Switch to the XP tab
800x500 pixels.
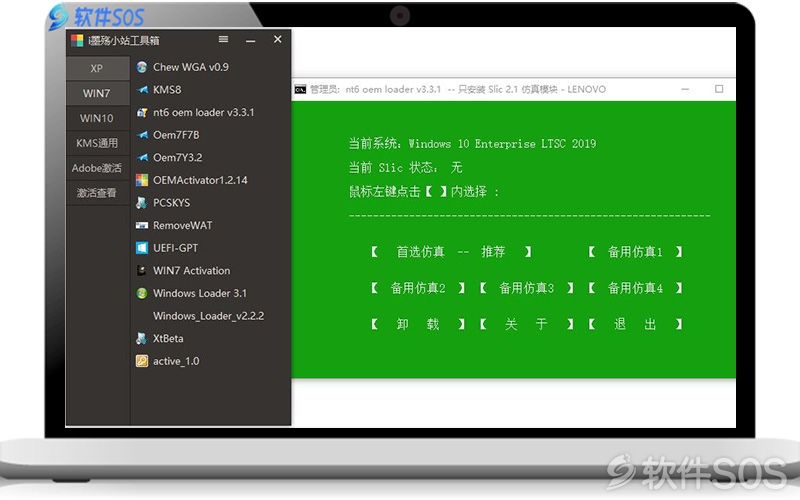[97, 68]
